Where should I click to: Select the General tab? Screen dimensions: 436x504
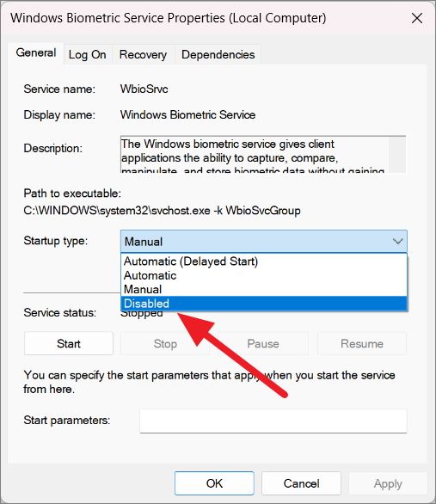tap(36, 52)
